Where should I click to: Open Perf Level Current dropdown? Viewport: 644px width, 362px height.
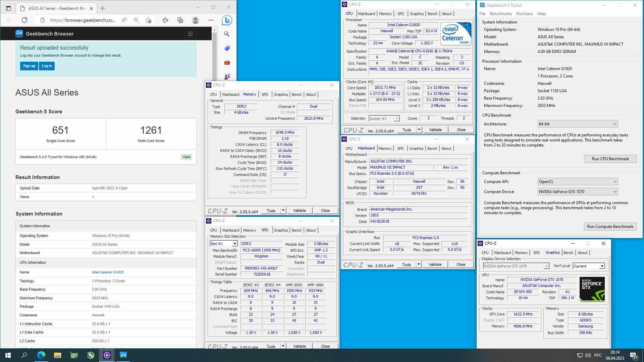coord(589,266)
